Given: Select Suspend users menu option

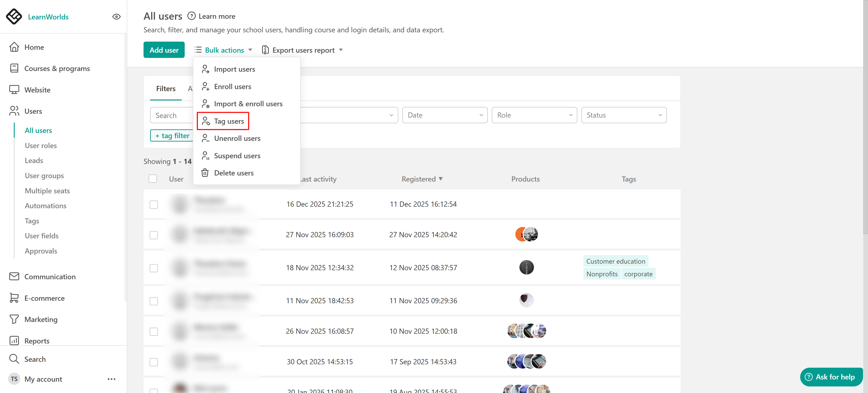Looking at the screenshot, I should click(x=237, y=156).
